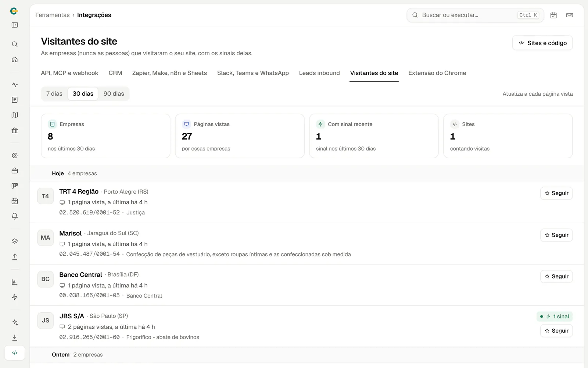The height and width of the screenshot is (368, 588).
Task: Open the bar chart icon in sidebar
Action: coord(15,282)
